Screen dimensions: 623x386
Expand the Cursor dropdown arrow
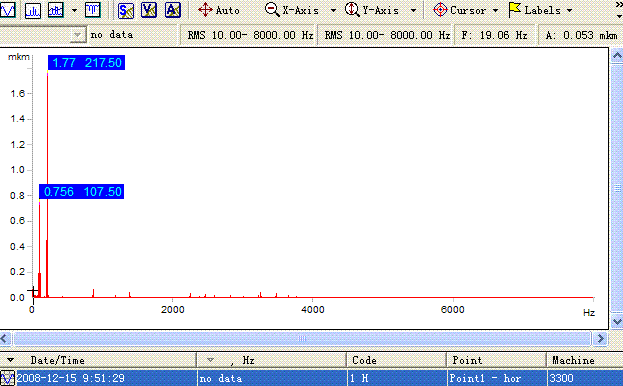click(x=495, y=10)
